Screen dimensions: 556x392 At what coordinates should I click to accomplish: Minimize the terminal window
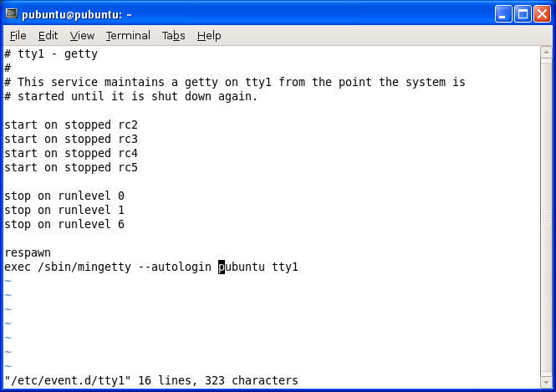(502, 14)
